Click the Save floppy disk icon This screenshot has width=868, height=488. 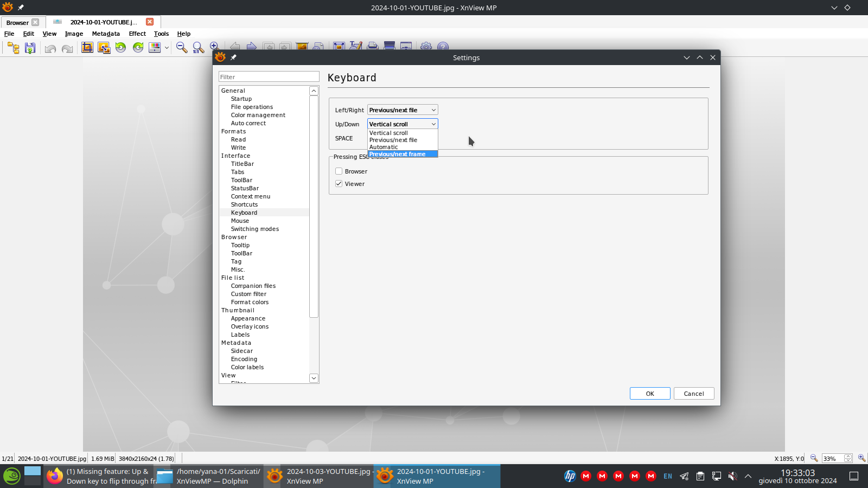(x=30, y=48)
